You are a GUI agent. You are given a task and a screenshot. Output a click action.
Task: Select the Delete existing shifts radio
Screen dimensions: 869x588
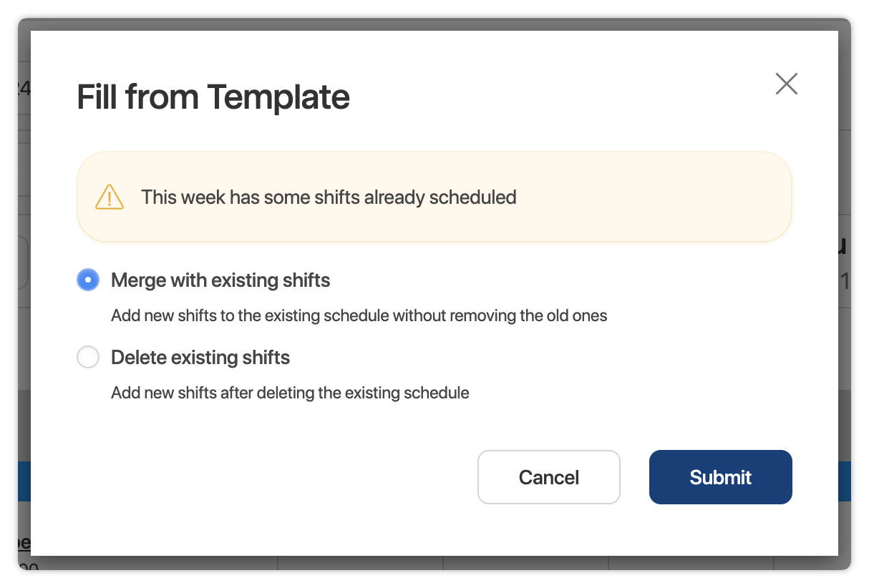(x=88, y=357)
